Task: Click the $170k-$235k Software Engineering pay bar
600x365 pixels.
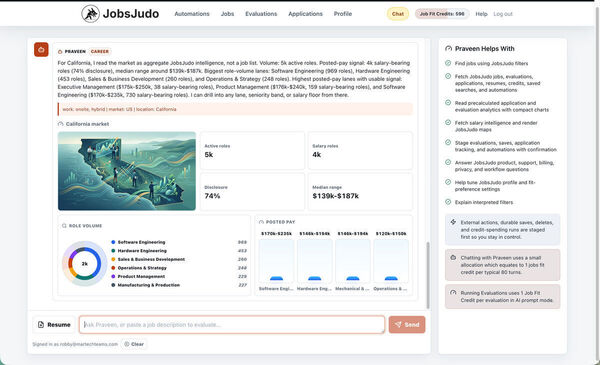Action: tap(276, 261)
